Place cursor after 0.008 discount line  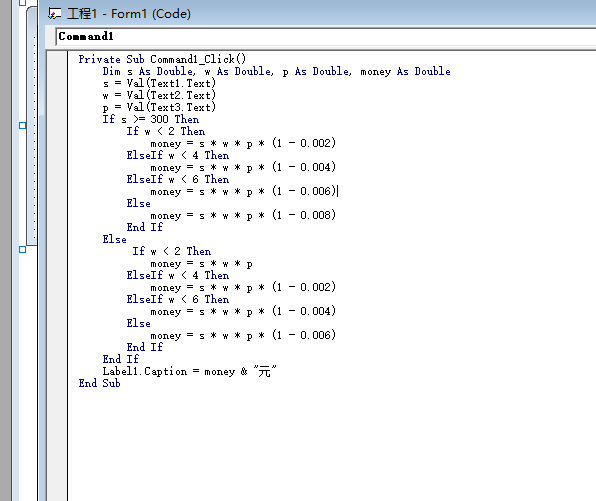[x=337, y=215]
